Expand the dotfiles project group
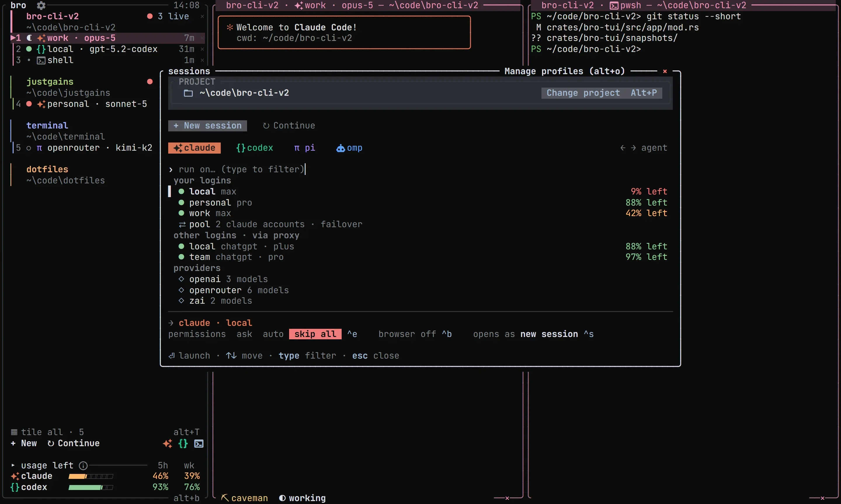 tap(47, 169)
